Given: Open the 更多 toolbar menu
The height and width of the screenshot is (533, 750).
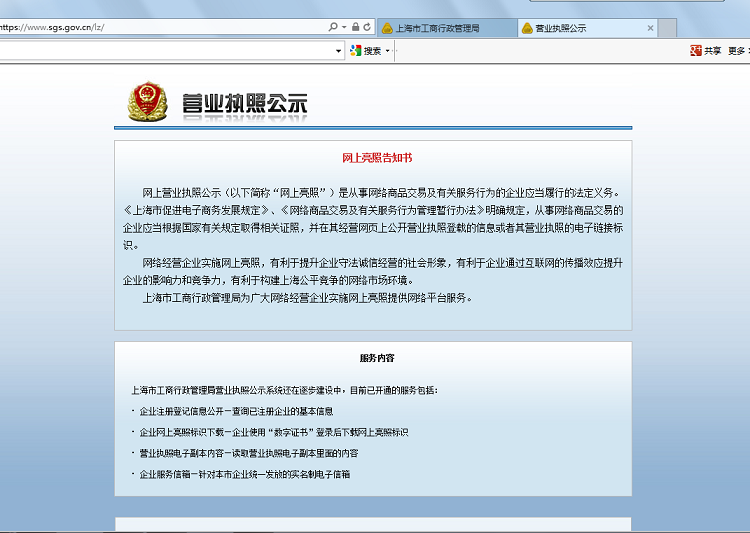Looking at the screenshot, I should (737, 51).
